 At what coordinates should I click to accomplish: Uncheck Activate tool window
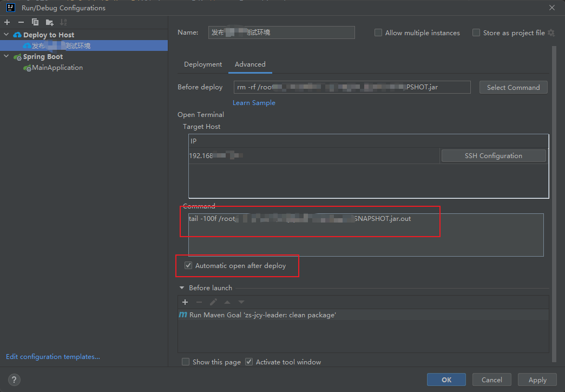coord(249,362)
